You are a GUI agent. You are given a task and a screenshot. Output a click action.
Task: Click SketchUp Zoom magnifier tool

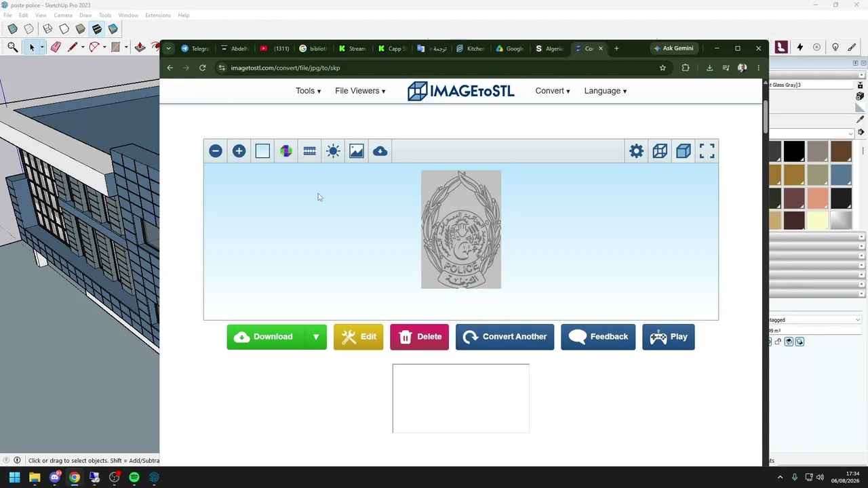(12, 47)
